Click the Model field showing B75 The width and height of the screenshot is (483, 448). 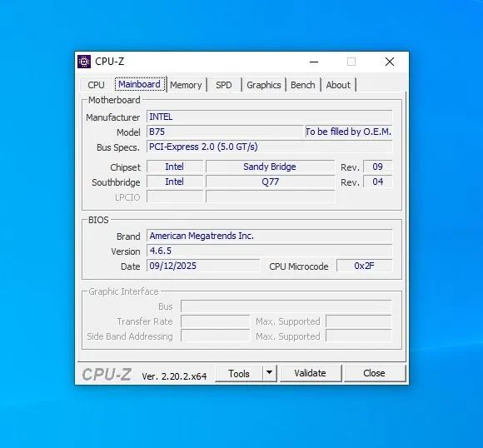click(x=225, y=132)
